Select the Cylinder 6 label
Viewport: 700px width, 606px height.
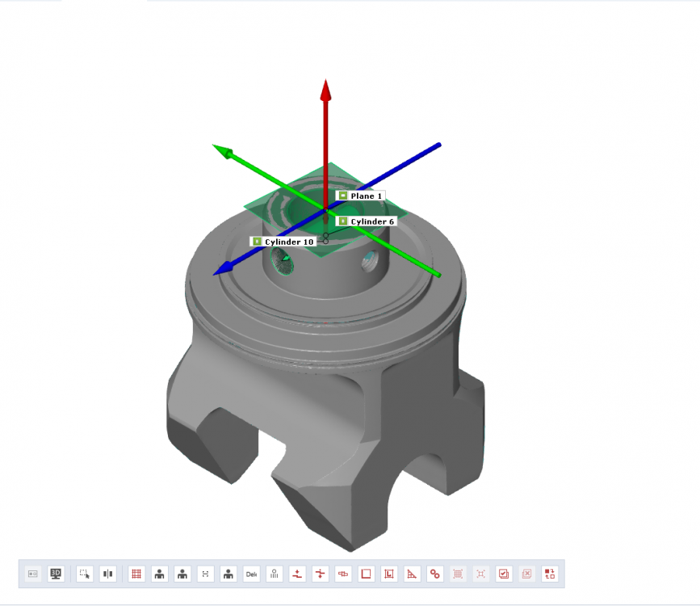[x=371, y=221]
